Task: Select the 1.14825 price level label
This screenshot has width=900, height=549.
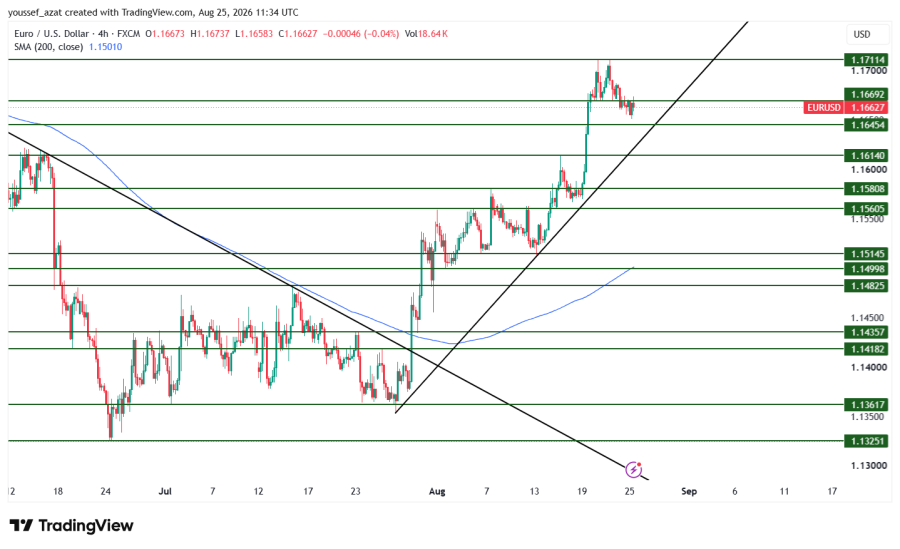Action: coord(866,285)
